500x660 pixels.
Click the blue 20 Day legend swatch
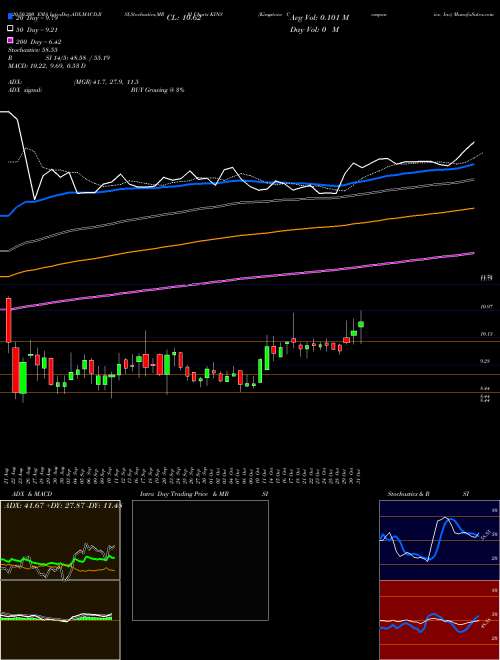[11, 18]
